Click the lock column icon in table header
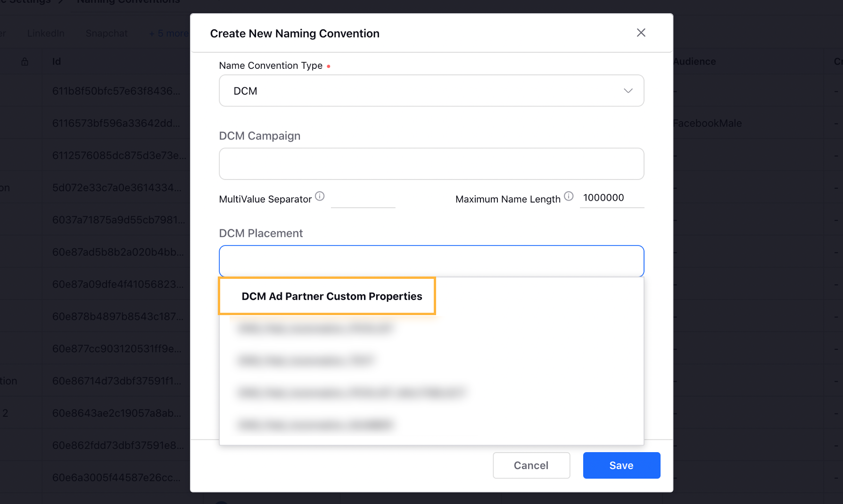The height and width of the screenshot is (504, 843). (x=25, y=62)
